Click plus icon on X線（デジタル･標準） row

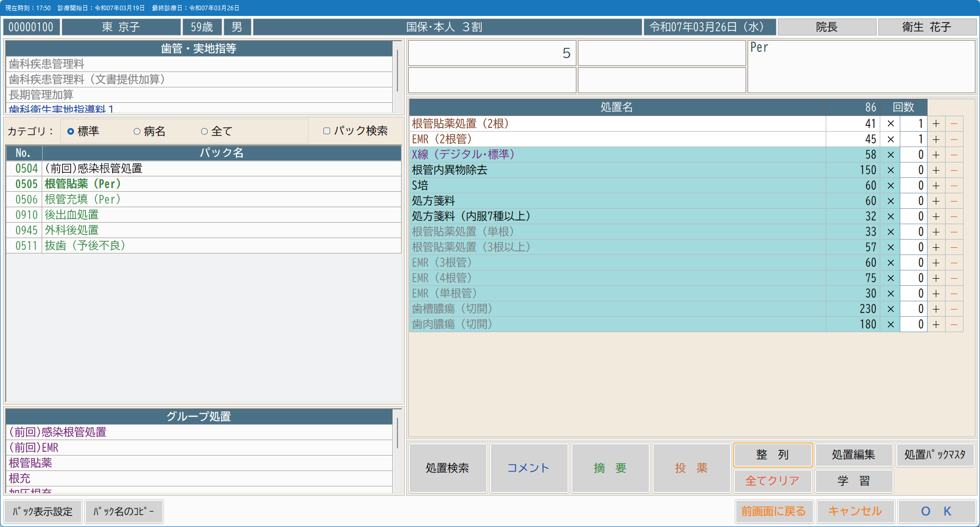point(936,155)
